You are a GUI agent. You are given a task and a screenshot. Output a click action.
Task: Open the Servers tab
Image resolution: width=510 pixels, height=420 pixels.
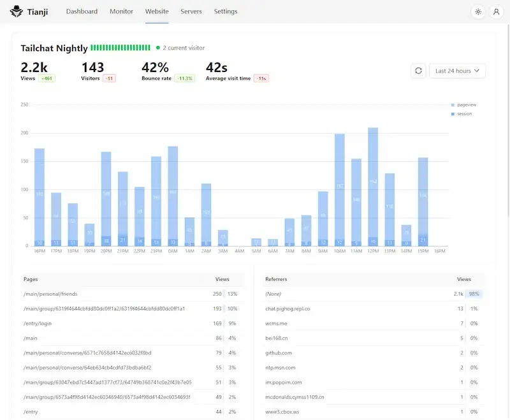tap(191, 11)
